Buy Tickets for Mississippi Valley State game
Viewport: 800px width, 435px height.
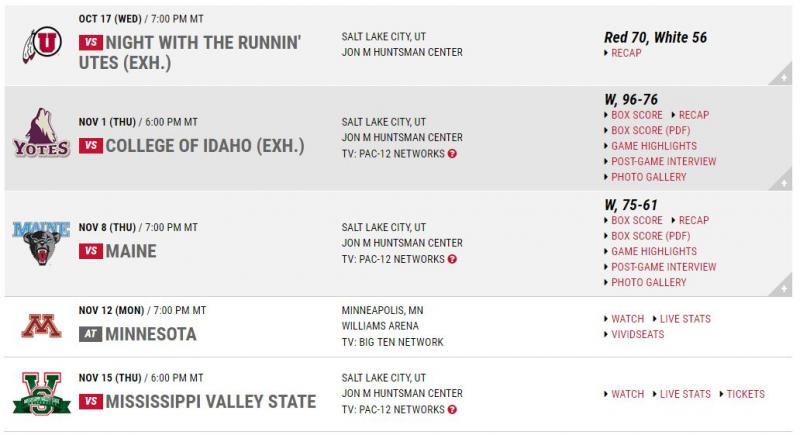pos(745,394)
